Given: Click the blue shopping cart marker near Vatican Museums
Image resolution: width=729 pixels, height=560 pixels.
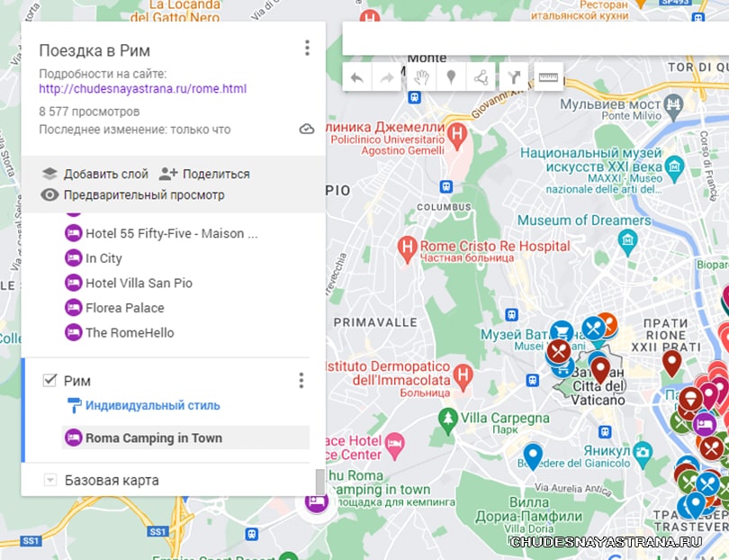Looking at the screenshot, I should pos(562,331).
